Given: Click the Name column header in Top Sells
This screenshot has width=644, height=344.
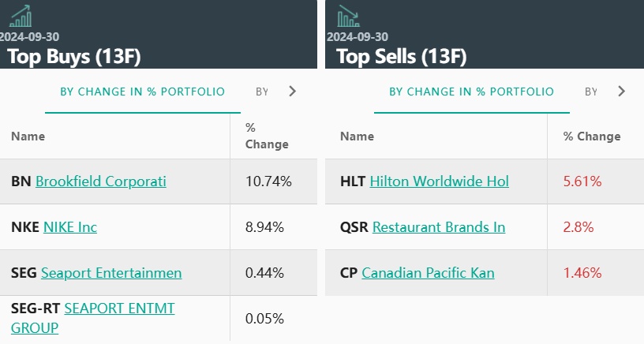Looking at the screenshot, I should click(357, 136).
